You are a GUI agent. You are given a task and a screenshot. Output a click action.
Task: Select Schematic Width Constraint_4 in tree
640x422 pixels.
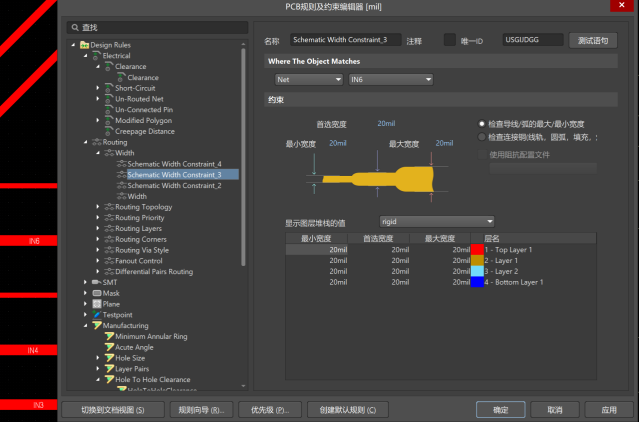(x=174, y=163)
